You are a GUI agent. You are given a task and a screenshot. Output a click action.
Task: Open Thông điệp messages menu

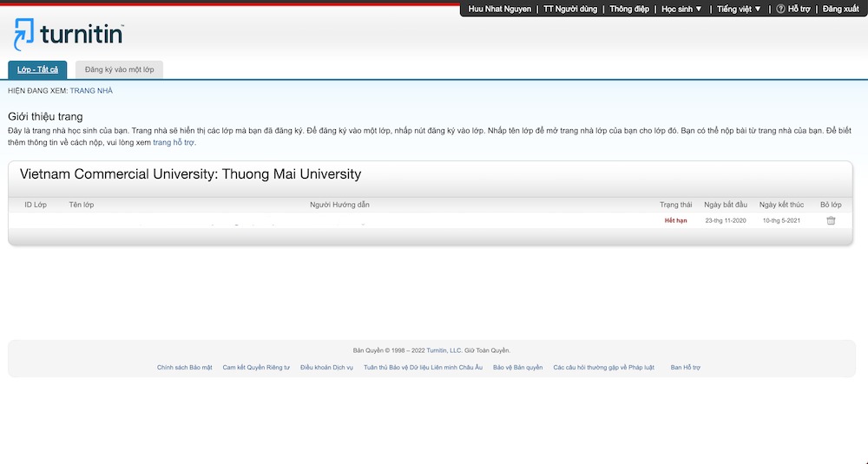click(x=629, y=9)
